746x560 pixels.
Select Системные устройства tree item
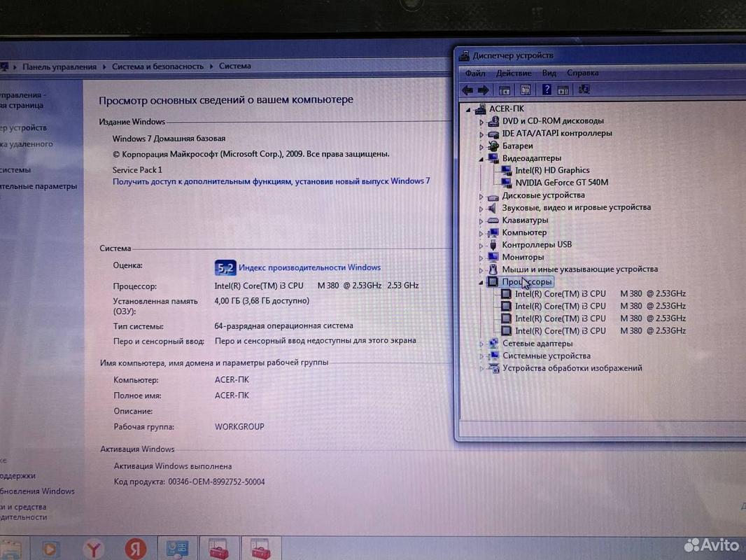(546, 356)
